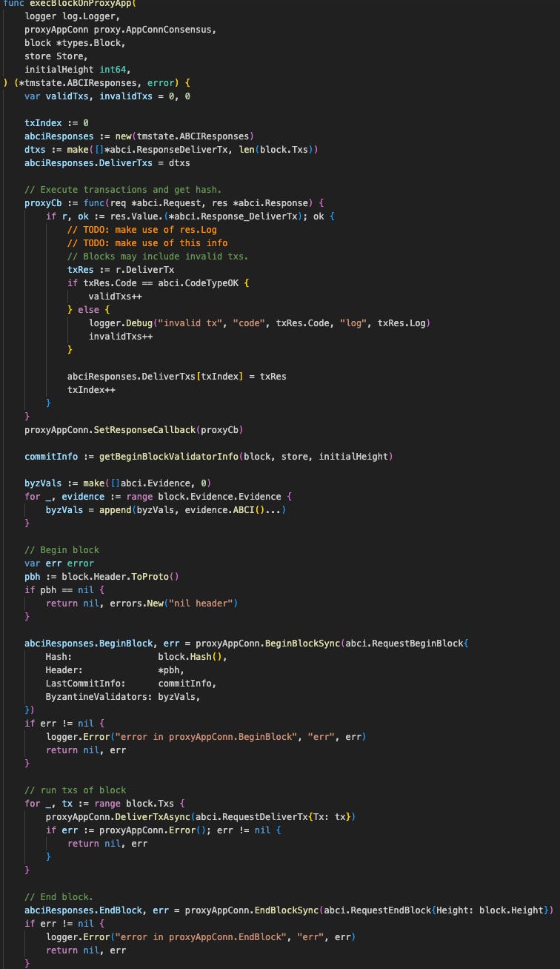Image resolution: width=560 pixels, height=969 pixels.
Task: Click comment 'Blocks may include invalid txs.'
Action: tap(158, 256)
